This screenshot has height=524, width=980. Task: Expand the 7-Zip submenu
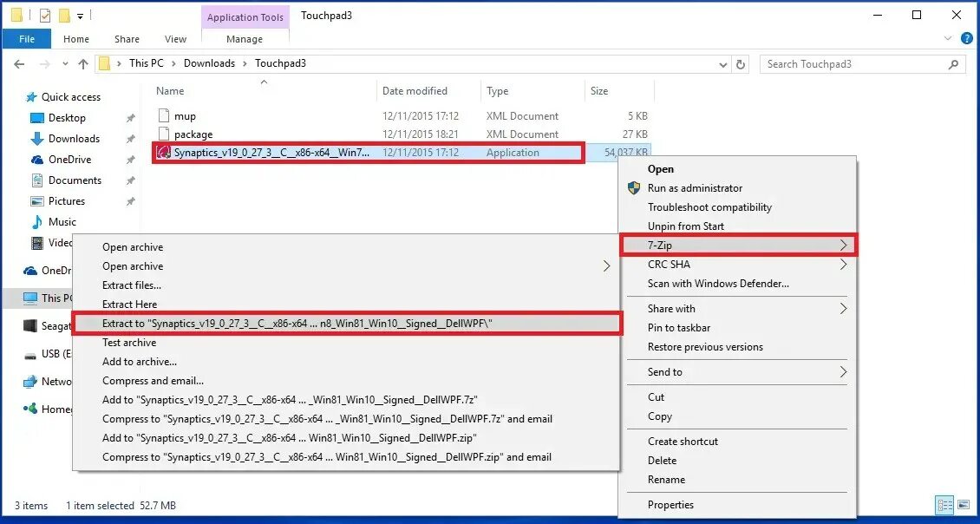[x=739, y=246]
